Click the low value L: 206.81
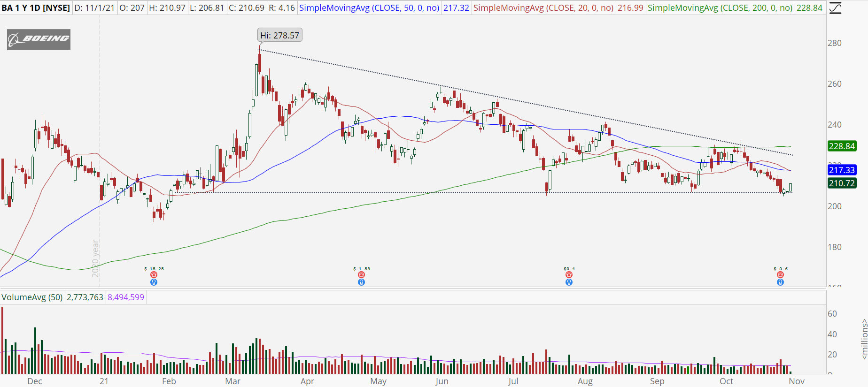 [207, 8]
